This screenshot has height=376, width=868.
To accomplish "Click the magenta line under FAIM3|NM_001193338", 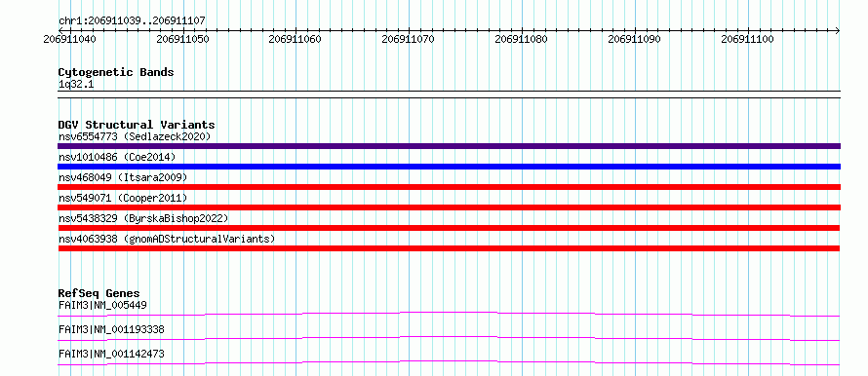I will [449, 338].
